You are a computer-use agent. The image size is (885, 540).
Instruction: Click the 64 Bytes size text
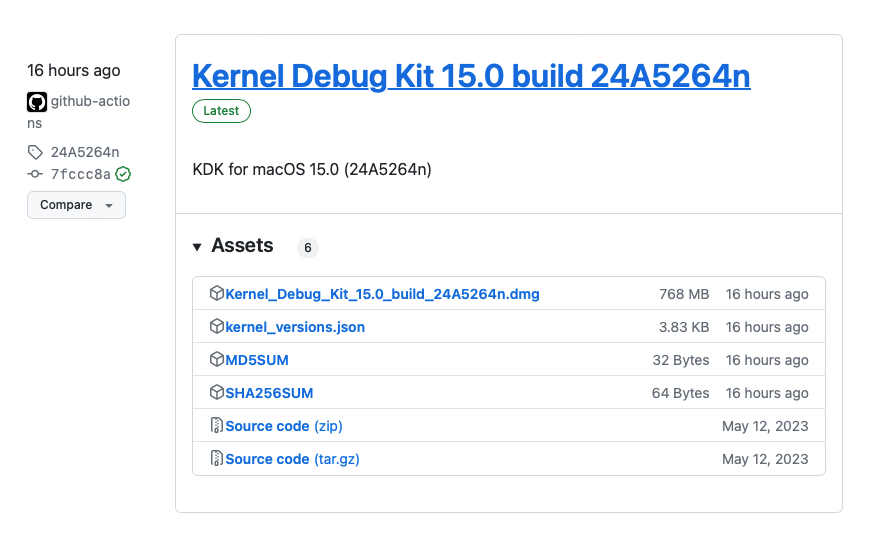pyautogui.click(x=681, y=393)
